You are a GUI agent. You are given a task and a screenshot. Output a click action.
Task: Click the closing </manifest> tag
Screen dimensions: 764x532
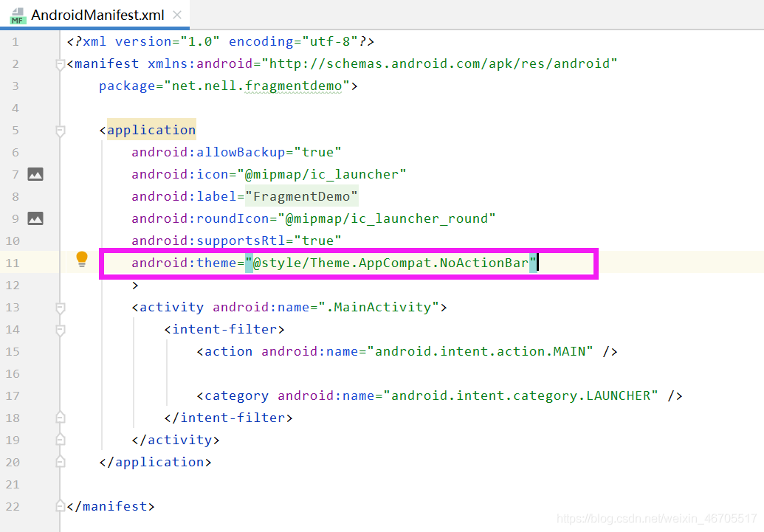111,506
